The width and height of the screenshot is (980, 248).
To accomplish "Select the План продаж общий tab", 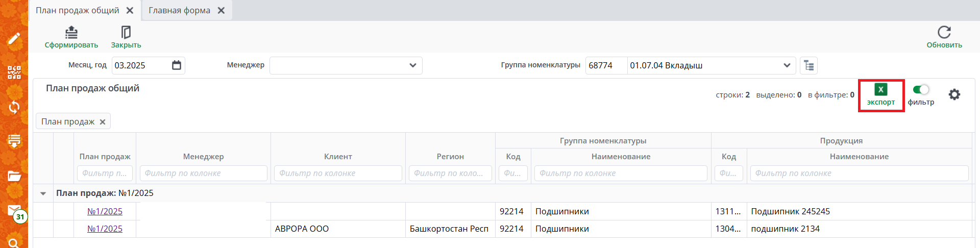I will coord(77,10).
